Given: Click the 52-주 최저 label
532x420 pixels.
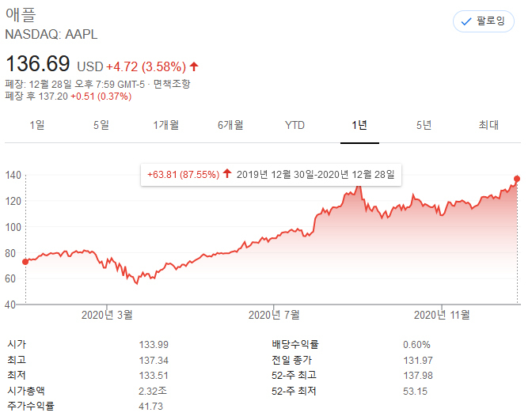Looking at the screenshot, I should tap(294, 392).
